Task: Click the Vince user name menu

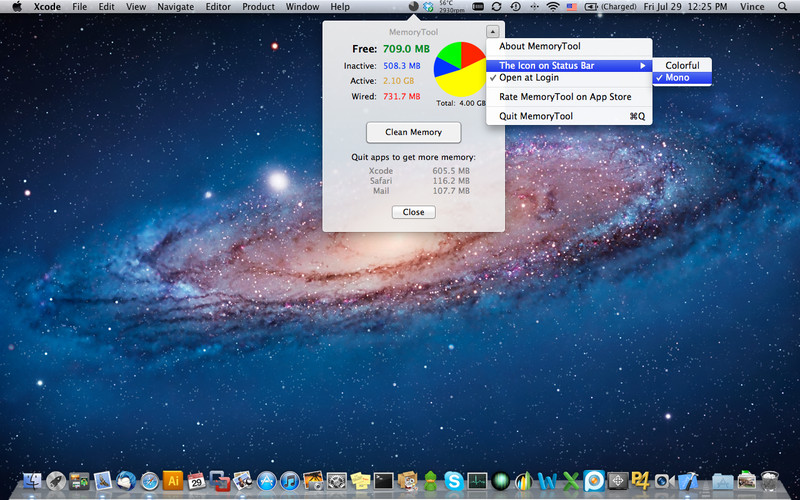Action: [x=753, y=7]
